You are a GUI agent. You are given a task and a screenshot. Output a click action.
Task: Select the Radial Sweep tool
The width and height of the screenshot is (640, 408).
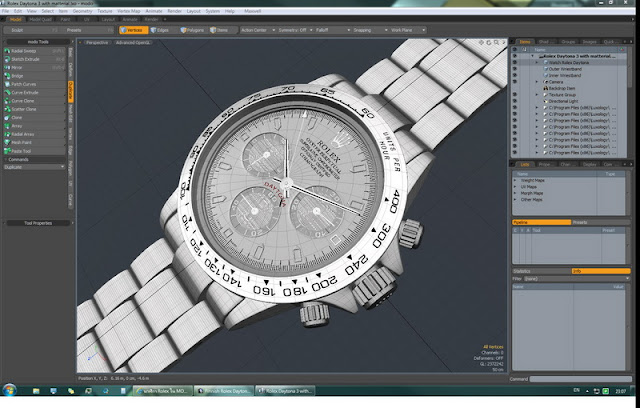(x=35, y=51)
